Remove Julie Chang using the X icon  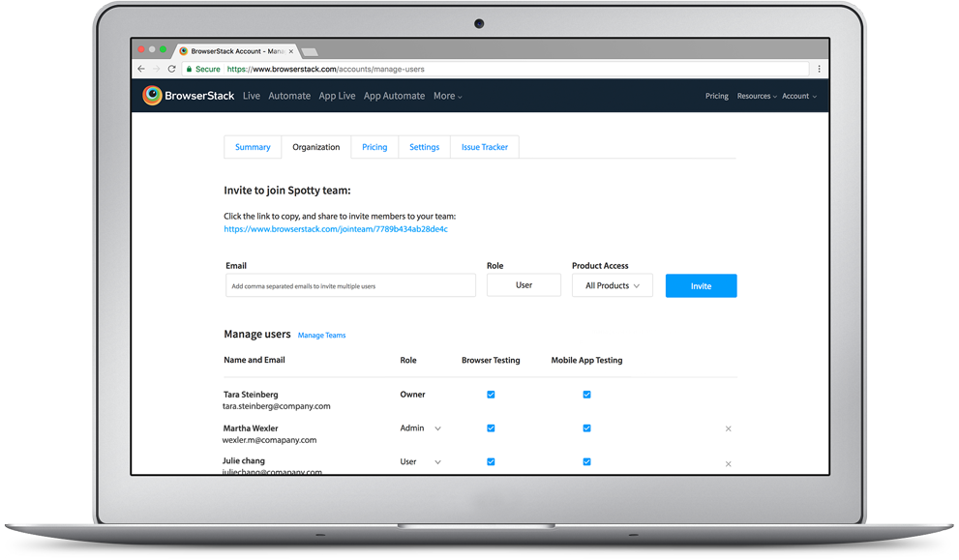[728, 463]
